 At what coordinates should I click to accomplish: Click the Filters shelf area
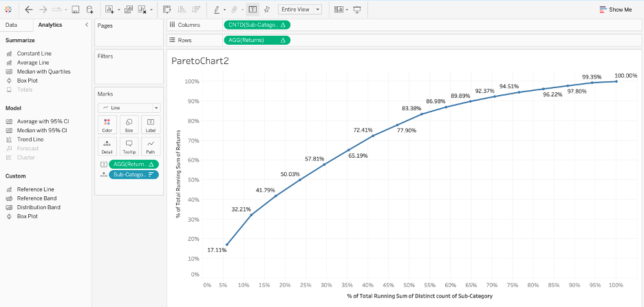pyautogui.click(x=129, y=67)
